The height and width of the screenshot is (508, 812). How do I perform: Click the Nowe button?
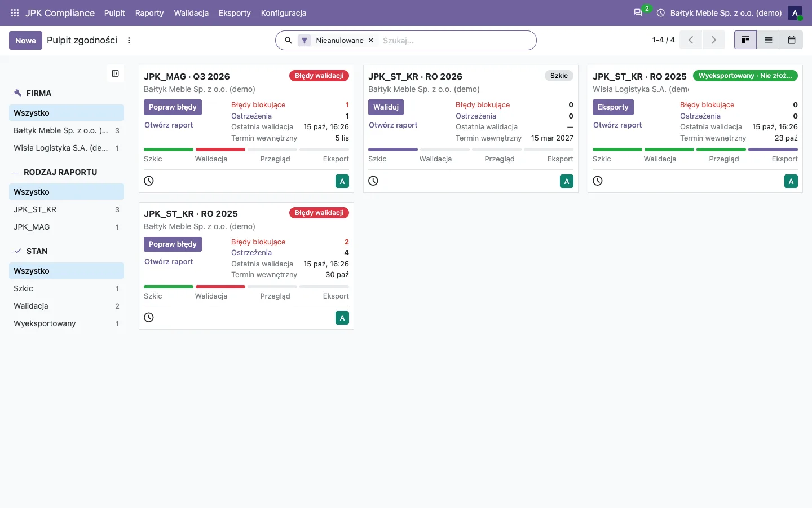tap(25, 41)
